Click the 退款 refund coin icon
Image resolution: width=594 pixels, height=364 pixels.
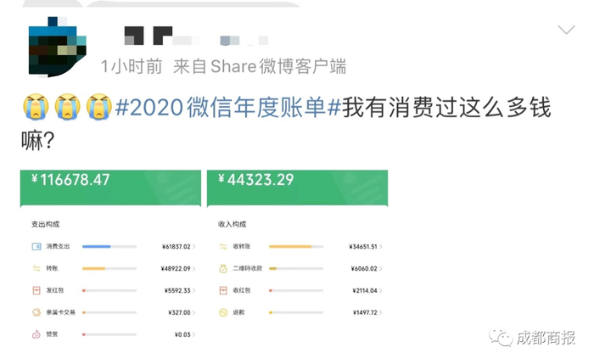click(x=223, y=312)
